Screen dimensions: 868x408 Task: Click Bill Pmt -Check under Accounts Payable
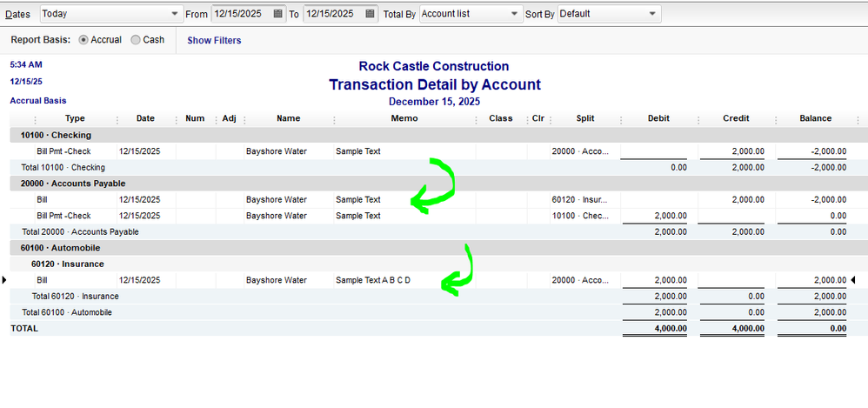point(63,216)
